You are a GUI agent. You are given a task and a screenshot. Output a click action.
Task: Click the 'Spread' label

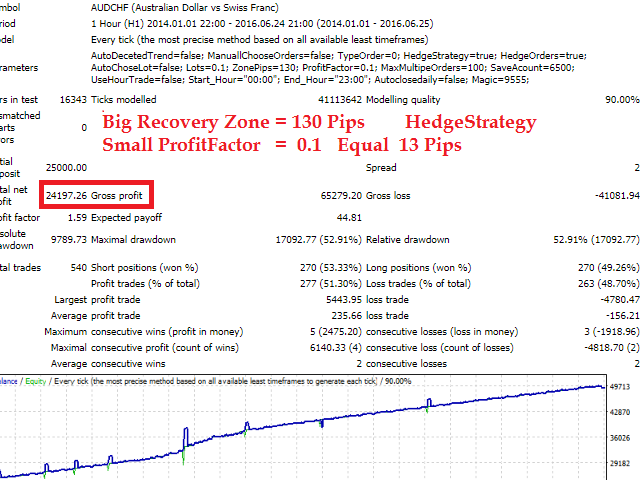tap(381, 167)
